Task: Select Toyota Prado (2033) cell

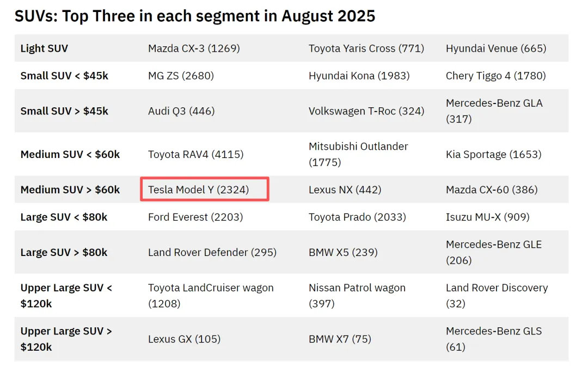Action: tap(357, 217)
